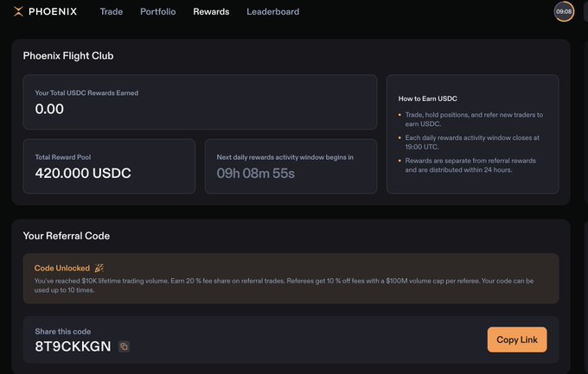The width and height of the screenshot is (588, 374).
Task: Click the PHOENIX brand name
Action: [53, 11]
